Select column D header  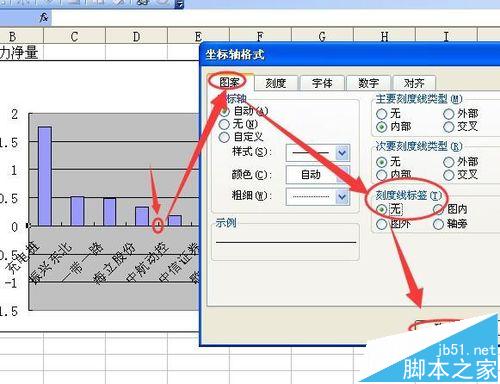pyautogui.click(x=136, y=36)
